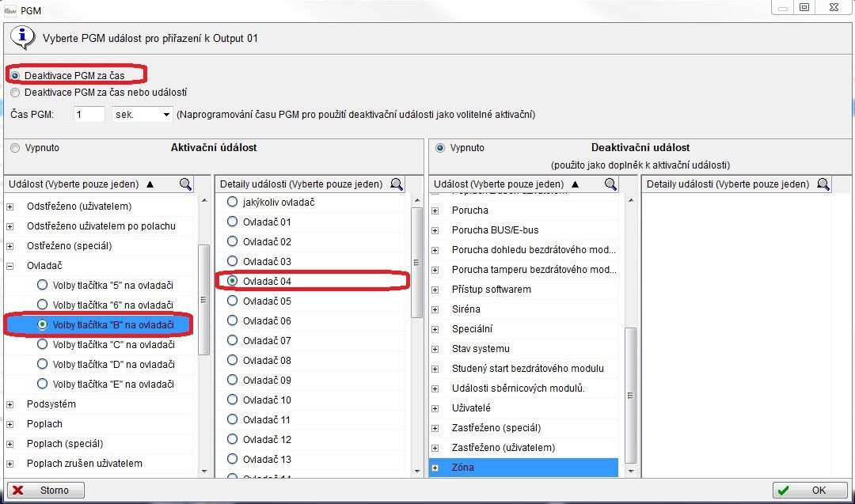The width and height of the screenshot is (855, 504).
Task: Click search icon in activation Detaily události header
Action: [x=397, y=184]
